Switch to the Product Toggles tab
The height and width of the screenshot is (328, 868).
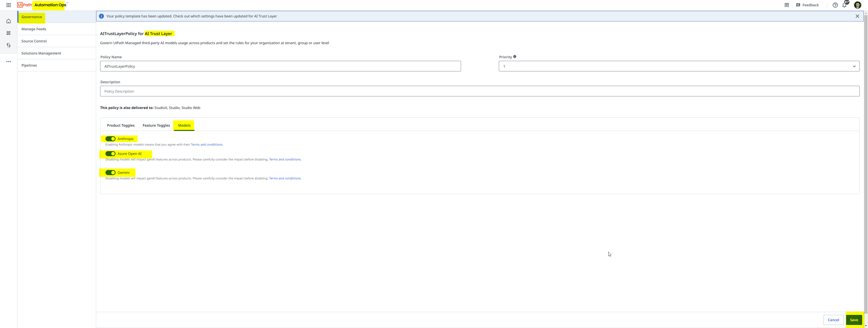121,125
